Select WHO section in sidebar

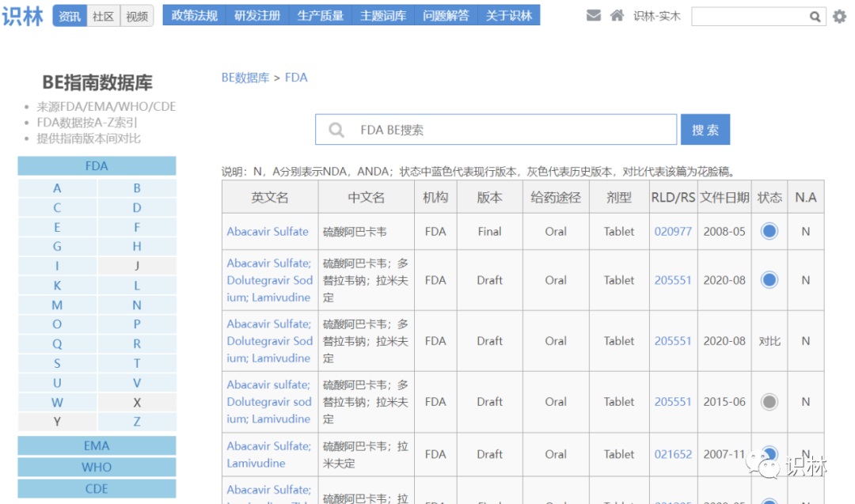click(97, 468)
